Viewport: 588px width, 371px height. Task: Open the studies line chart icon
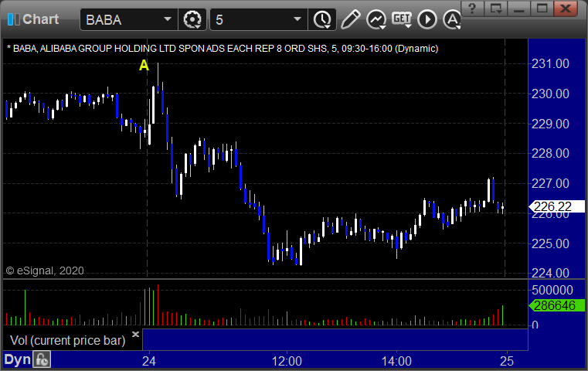[x=376, y=19]
